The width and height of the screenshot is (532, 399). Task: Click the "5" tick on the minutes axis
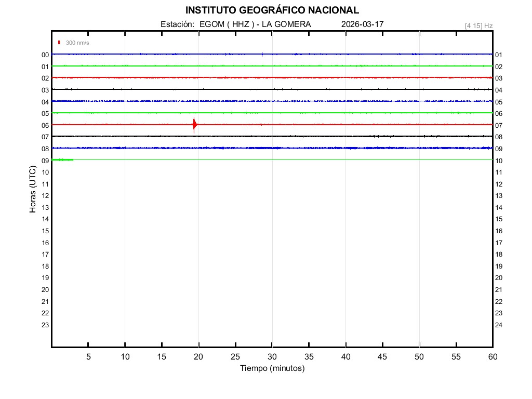pos(88,356)
